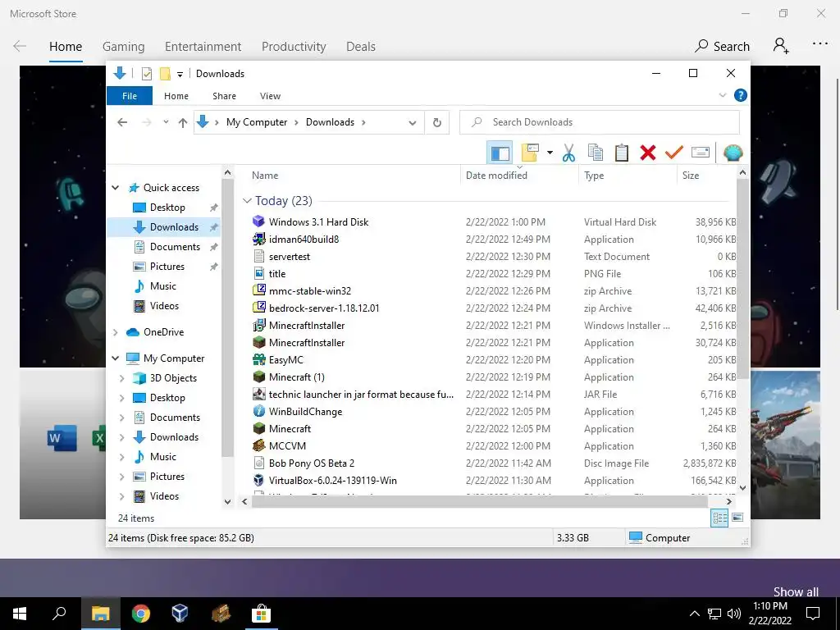Expand the 3D Objects tree node
The width and height of the screenshot is (840, 630).
pyautogui.click(x=121, y=378)
